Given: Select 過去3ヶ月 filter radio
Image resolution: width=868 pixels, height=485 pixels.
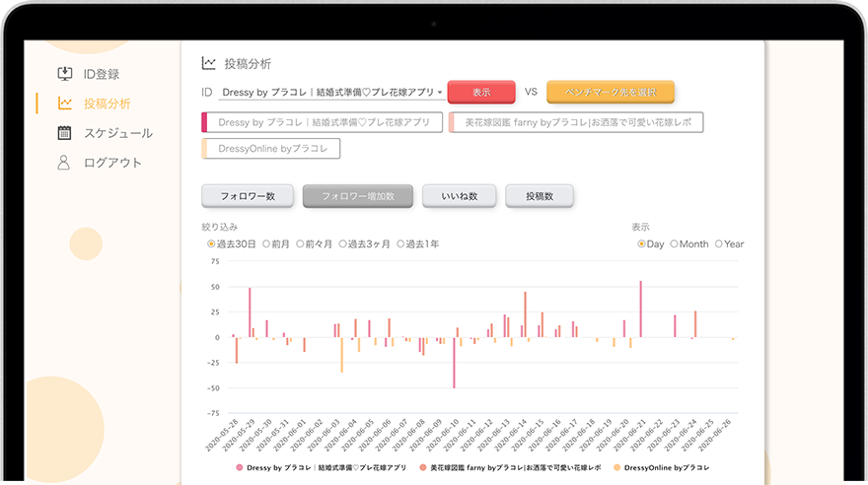Looking at the screenshot, I should point(342,243).
